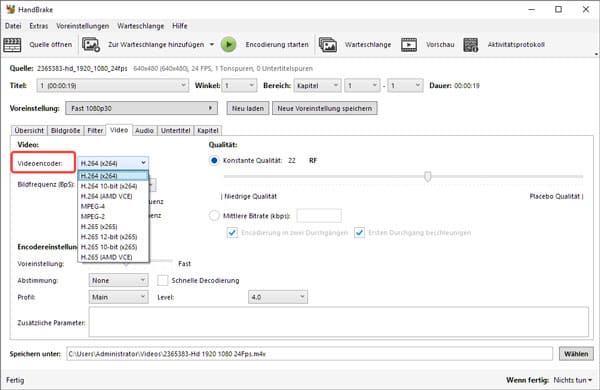Screen dimensions: 600x390
Task: Switch to the Untertitel tab
Action: pos(175,131)
